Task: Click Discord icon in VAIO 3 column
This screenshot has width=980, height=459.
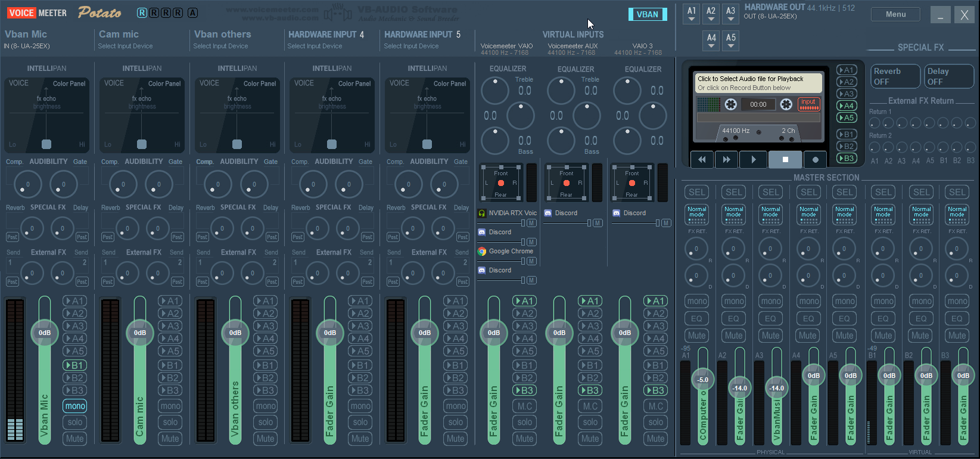Action: point(617,213)
